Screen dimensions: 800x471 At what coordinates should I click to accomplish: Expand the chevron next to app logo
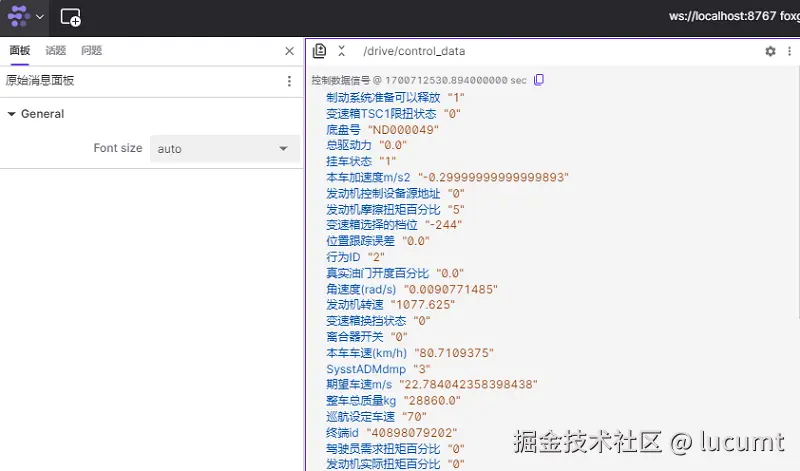pyautogui.click(x=40, y=17)
